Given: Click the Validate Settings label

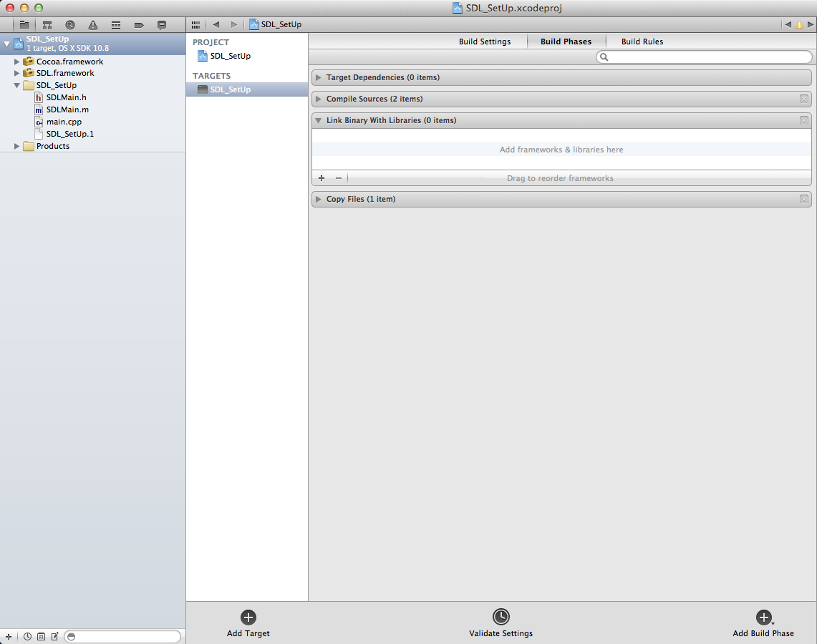Looking at the screenshot, I should point(501,633).
